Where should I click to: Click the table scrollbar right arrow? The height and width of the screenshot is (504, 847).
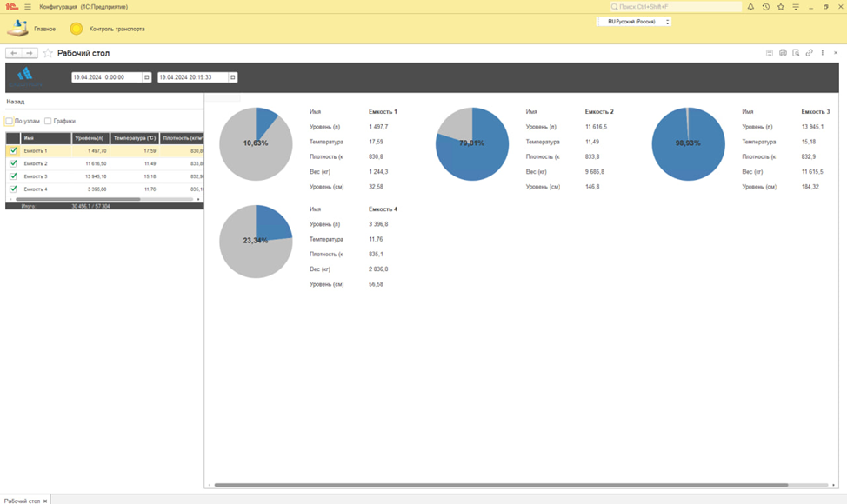pyautogui.click(x=198, y=199)
